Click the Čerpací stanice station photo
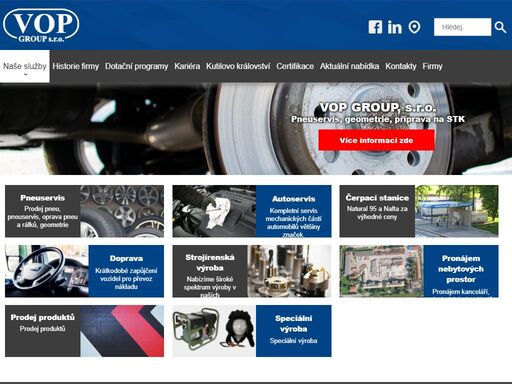This screenshot has width=512, height=384. (457, 211)
